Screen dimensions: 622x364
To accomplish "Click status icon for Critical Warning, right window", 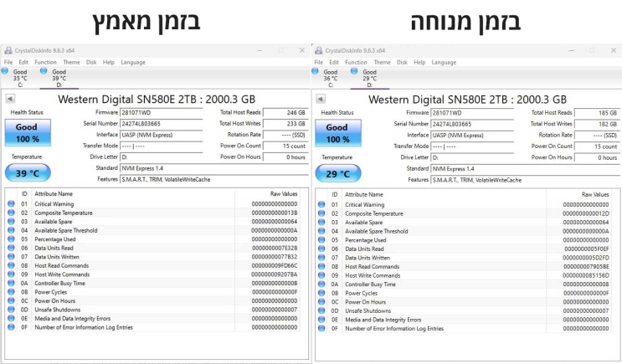I will 321,205.
